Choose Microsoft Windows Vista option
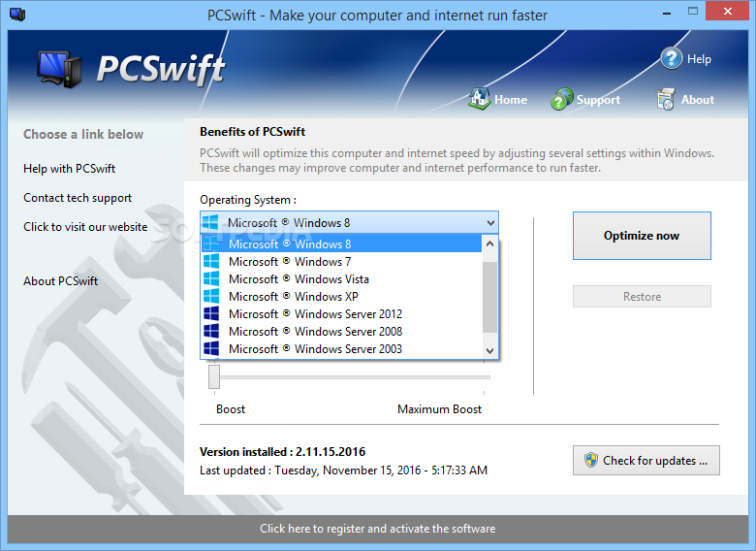Viewport: 756px width, 551px height. point(341,278)
